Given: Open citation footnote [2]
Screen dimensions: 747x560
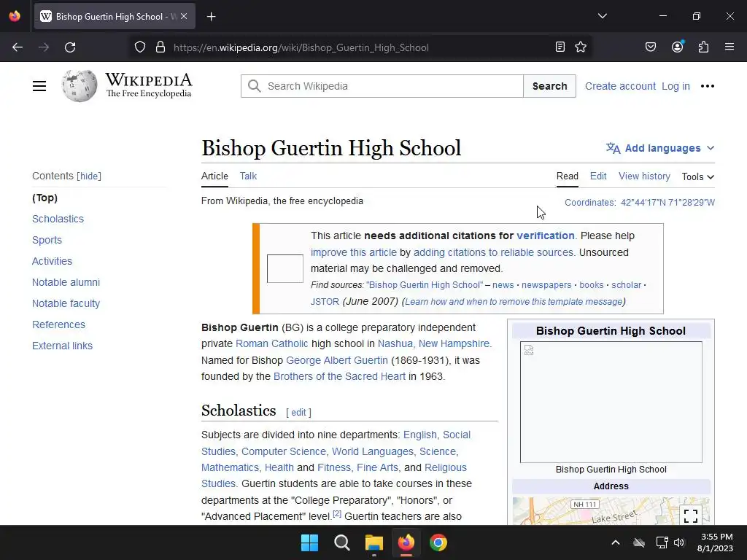Looking at the screenshot, I should tap(337, 513).
